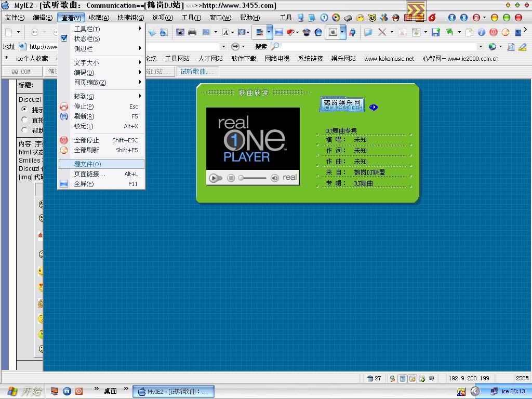Click the camera screenshot toolbar icon
Viewport: 532px width, 399px height.
pyautogui.click(x=180, y=32)
